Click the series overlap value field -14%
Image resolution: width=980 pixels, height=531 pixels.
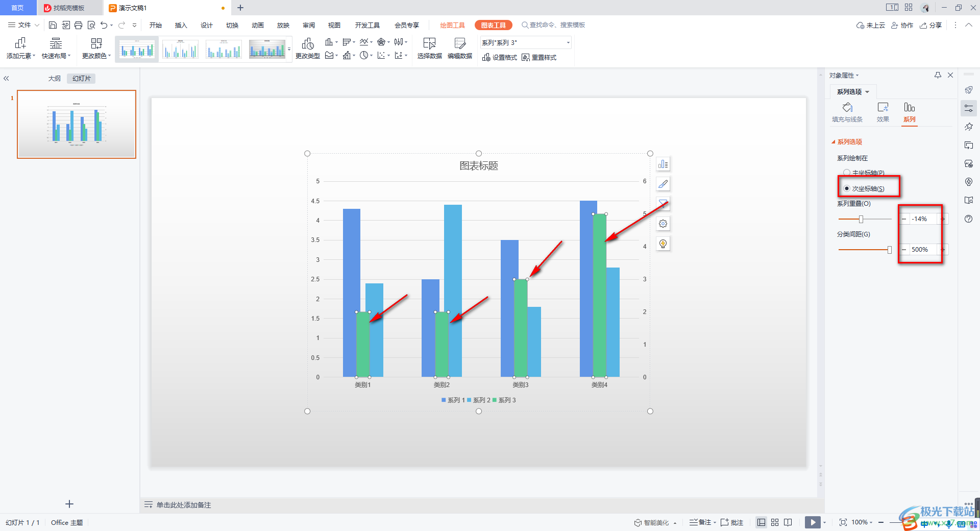[x=923, y=219]
